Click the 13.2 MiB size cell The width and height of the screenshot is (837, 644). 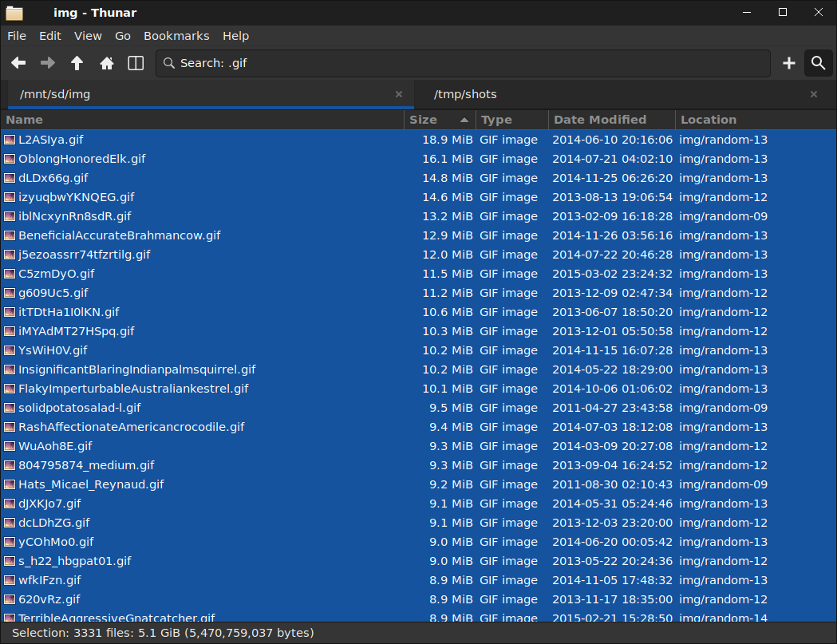click(448, 217)
